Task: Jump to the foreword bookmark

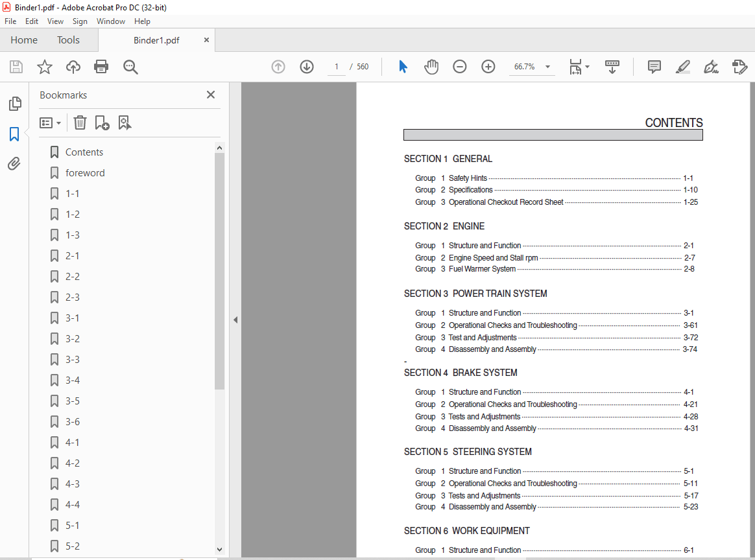Action: (85, 172)
